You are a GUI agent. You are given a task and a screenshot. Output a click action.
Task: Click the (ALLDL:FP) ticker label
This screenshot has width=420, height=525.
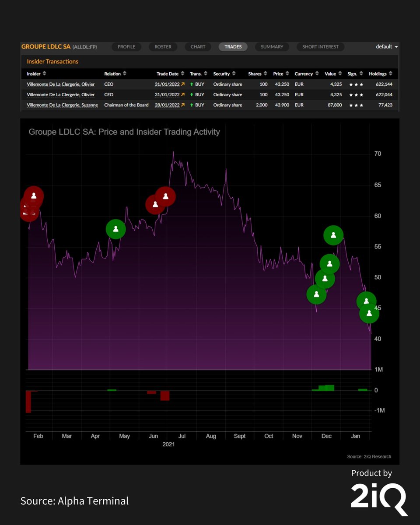click(84, 47)
